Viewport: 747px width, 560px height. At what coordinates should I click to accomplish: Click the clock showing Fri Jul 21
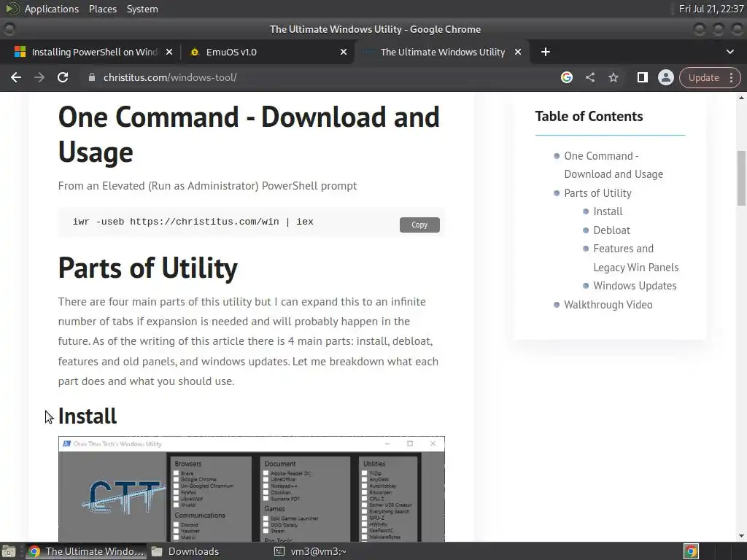[x=711, y=9]
